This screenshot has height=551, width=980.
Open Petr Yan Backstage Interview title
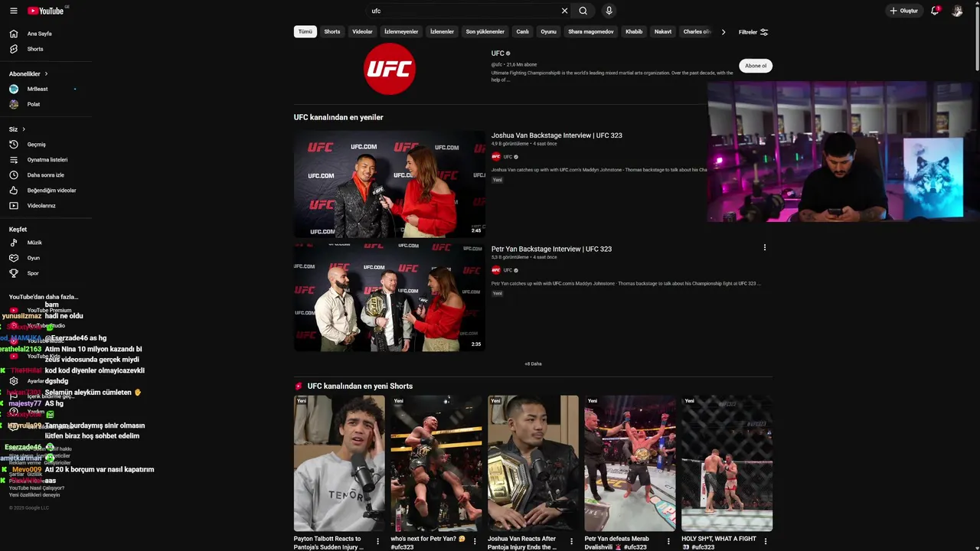point(551,249)
